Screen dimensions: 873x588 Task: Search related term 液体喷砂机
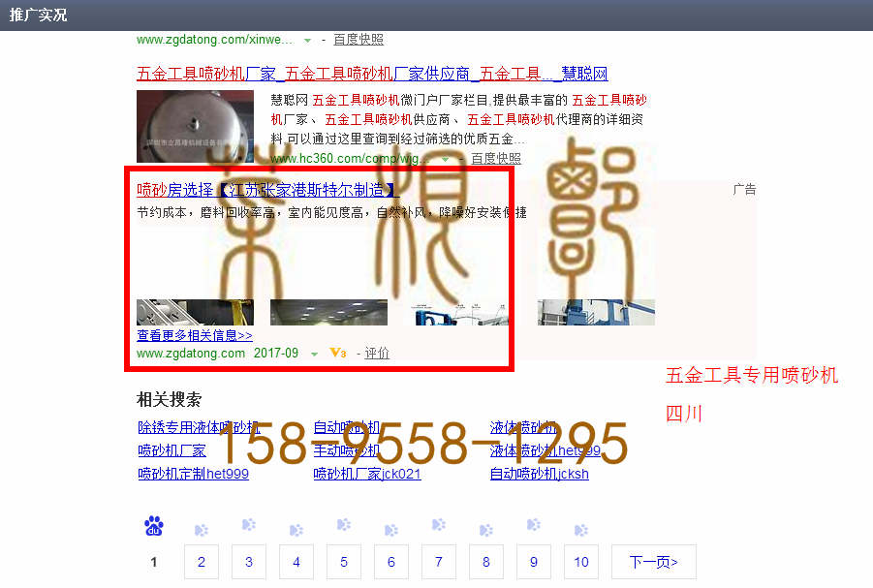[523, 427]
